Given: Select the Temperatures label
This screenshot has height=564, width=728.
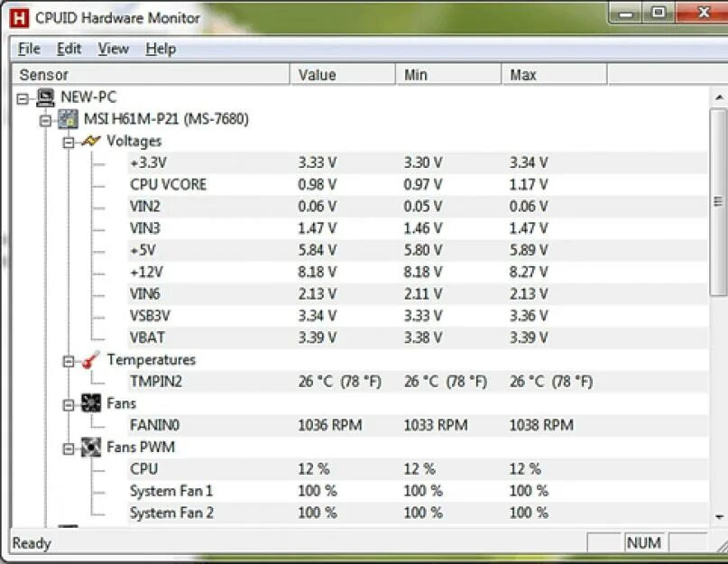Looking at the screenshot, I should click(152, 359).
